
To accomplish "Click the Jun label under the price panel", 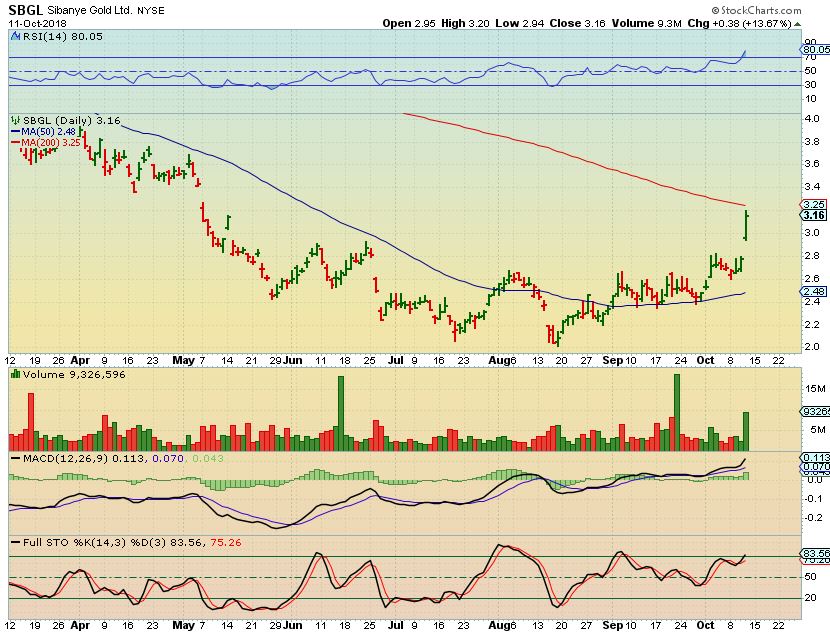I will coord(292,360).
